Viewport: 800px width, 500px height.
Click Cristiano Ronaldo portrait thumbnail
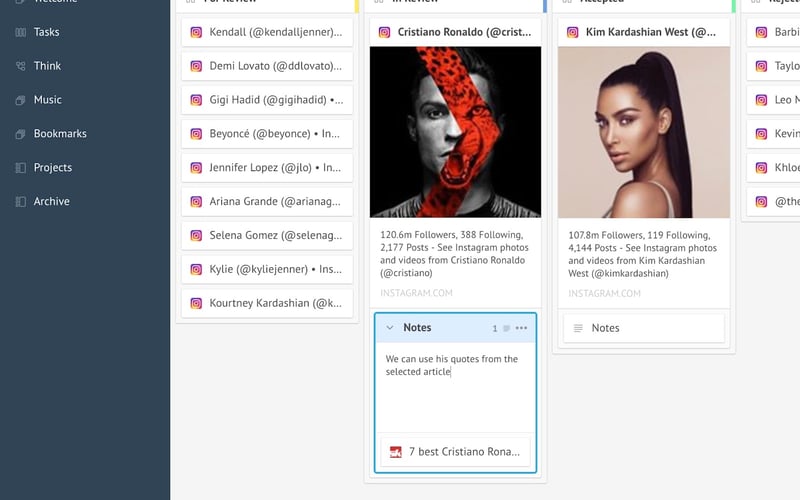click(455, 132)
